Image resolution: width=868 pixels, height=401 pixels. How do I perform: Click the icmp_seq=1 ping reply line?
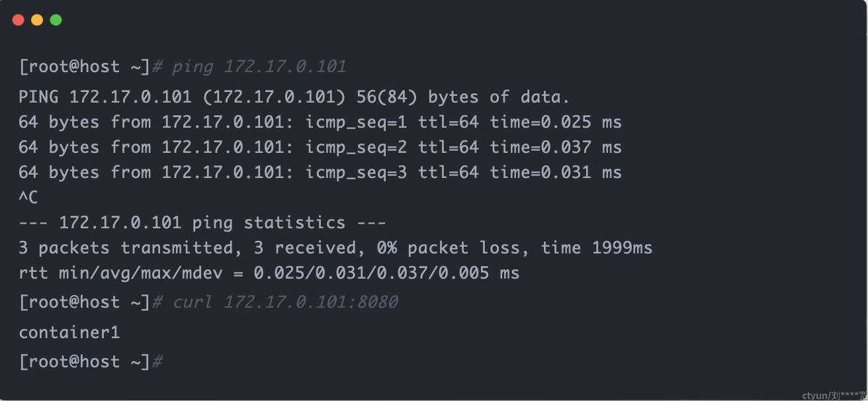(x=320, y=122)
